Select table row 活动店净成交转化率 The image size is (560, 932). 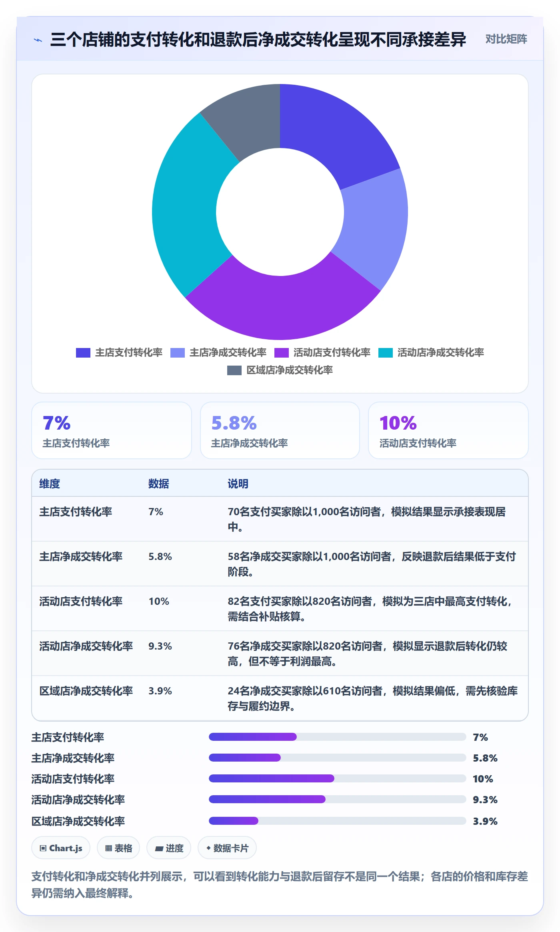pyautogui.click(x=280, y=654)
